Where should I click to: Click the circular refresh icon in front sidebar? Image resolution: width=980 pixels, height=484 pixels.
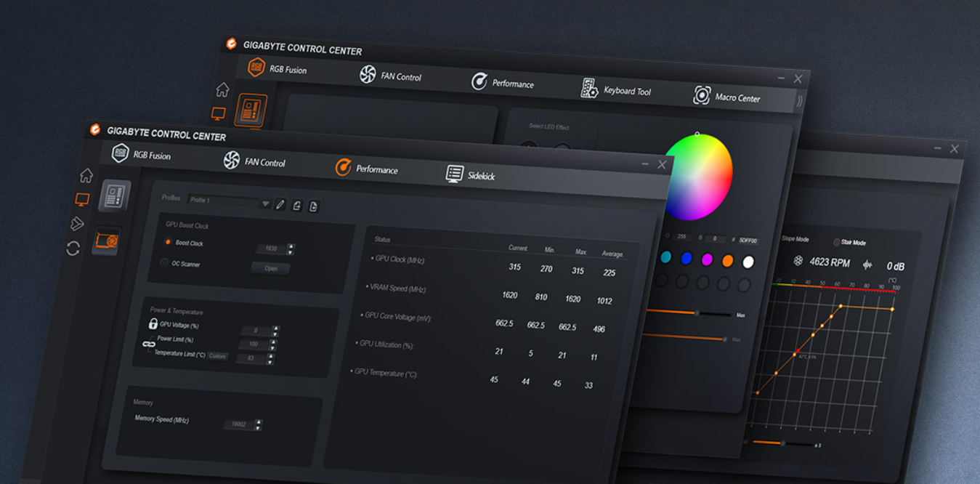pyautogui.click(x=73, y=249)
